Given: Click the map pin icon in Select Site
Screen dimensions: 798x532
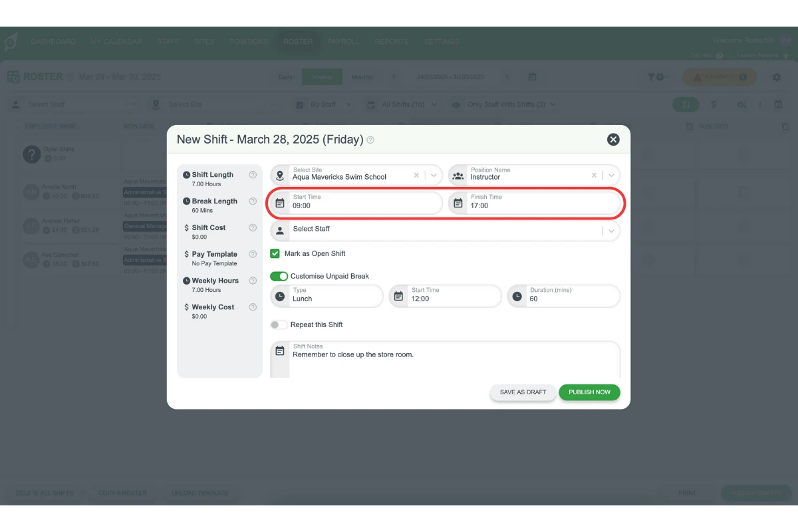Looking at the screenshot, I should click(280, 176).
